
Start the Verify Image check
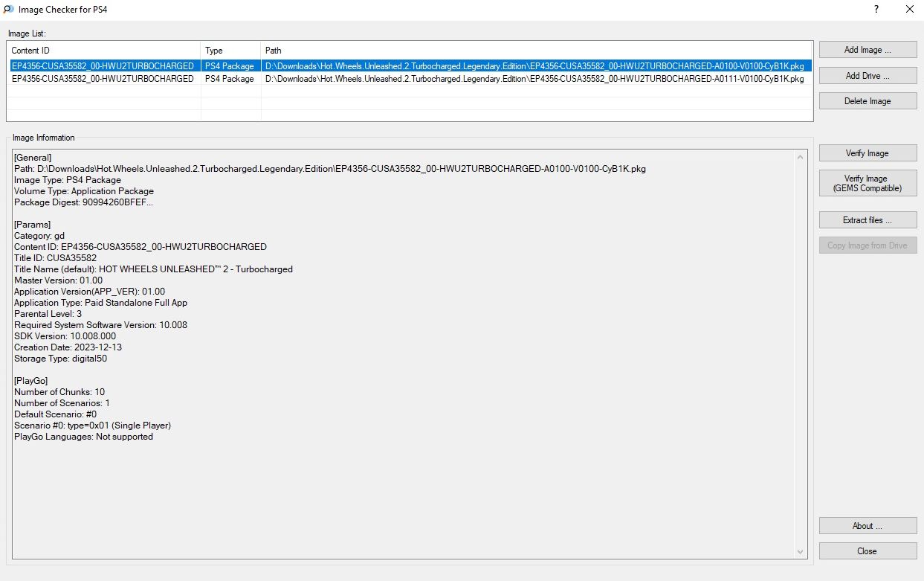tap(868, 153)
